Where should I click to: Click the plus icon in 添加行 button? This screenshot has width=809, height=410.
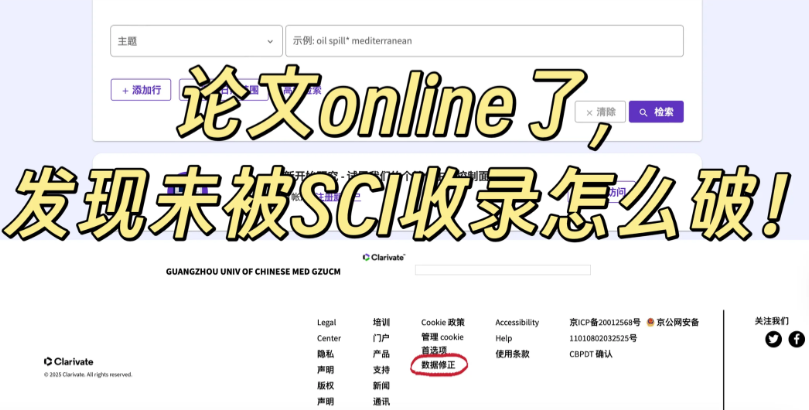tap(125, 91)
